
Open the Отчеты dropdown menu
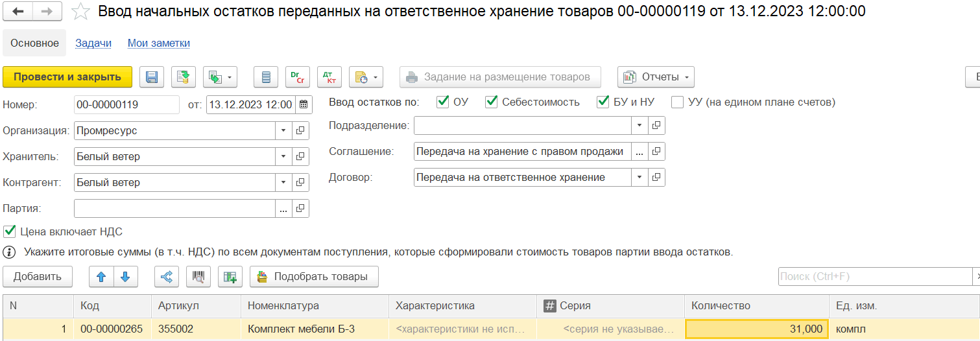tap(656, 77)
